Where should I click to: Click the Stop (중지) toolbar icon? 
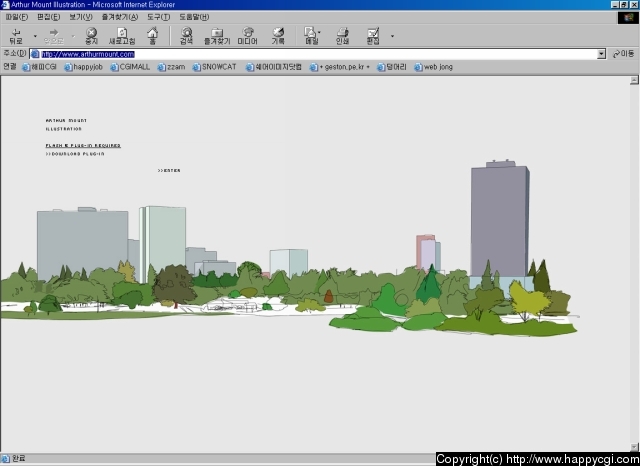91,36
